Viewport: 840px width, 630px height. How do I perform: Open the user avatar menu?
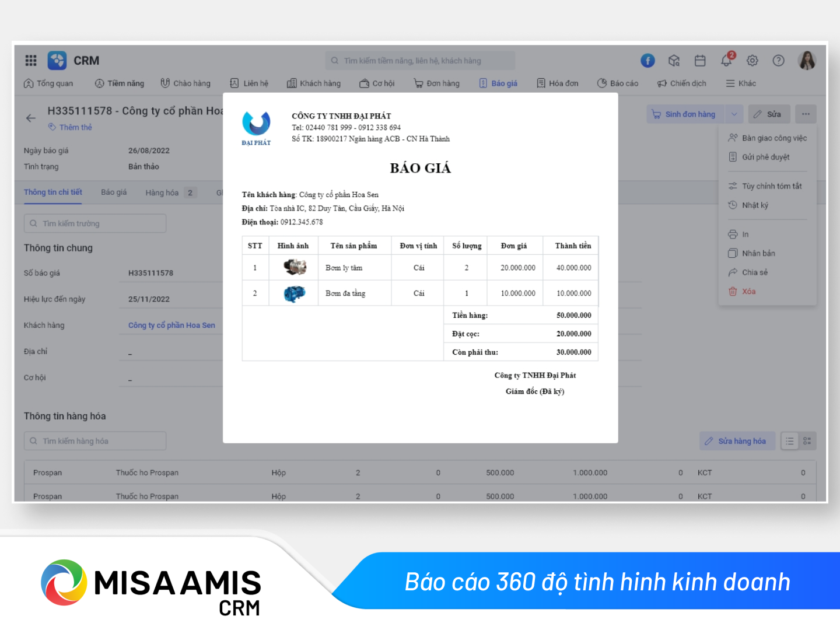[x=807, y=61]
